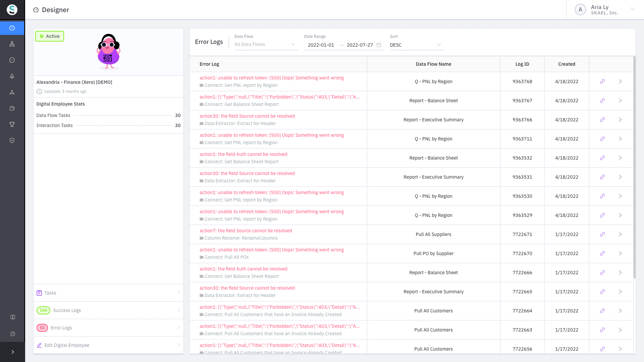Expand Aria Ly account menu
The width and height of the screenshot is (644, 362).
(x=633, y=9)
